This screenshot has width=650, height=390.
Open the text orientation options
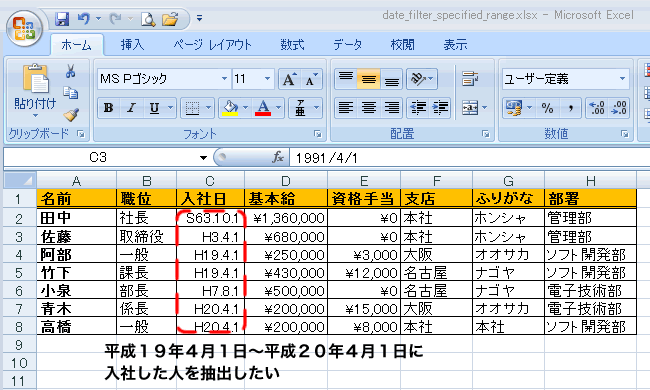(x=422, y=79)
